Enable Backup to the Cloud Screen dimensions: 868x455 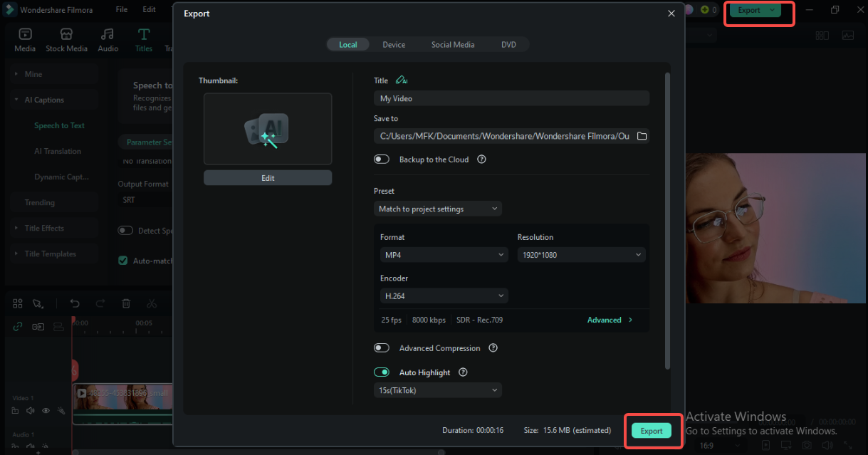tap(382, 159)
